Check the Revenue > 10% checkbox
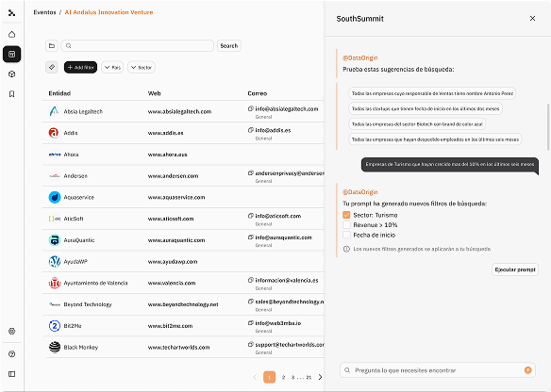 tap(346, 225)
